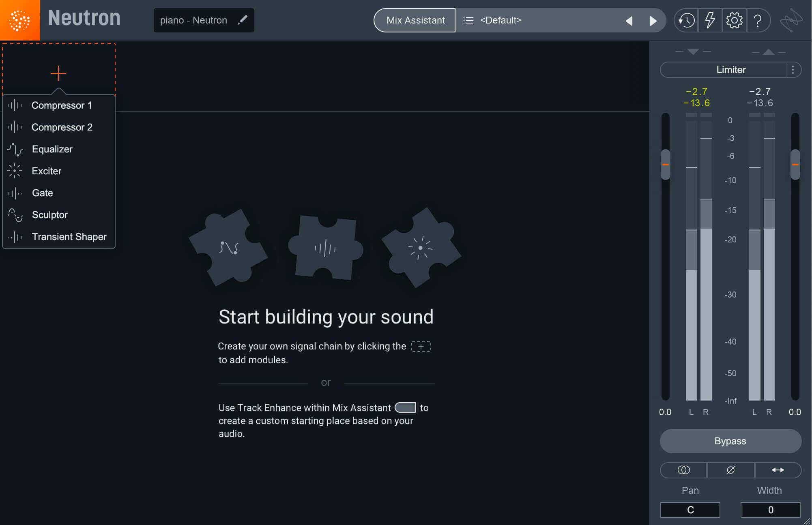The image size is (812, 525).
Task: Click the yellow input peak reading -2.7
Action: click(697, 92)
